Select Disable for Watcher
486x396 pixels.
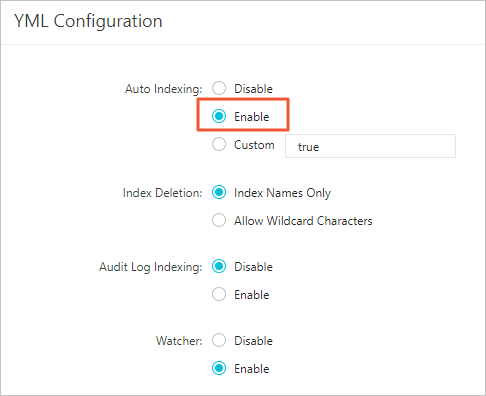(219, 340)
